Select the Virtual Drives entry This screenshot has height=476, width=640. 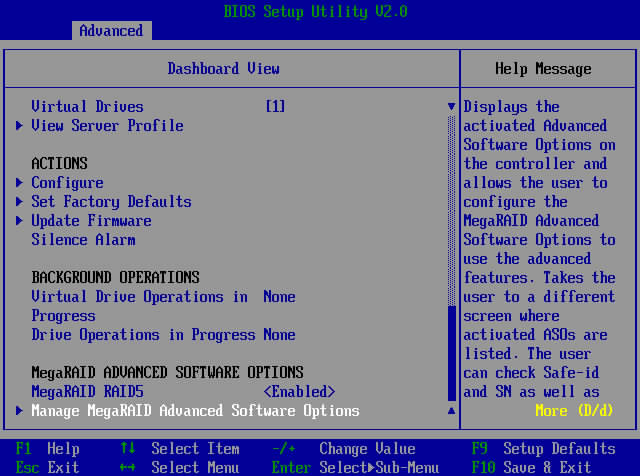coord(87,107)
